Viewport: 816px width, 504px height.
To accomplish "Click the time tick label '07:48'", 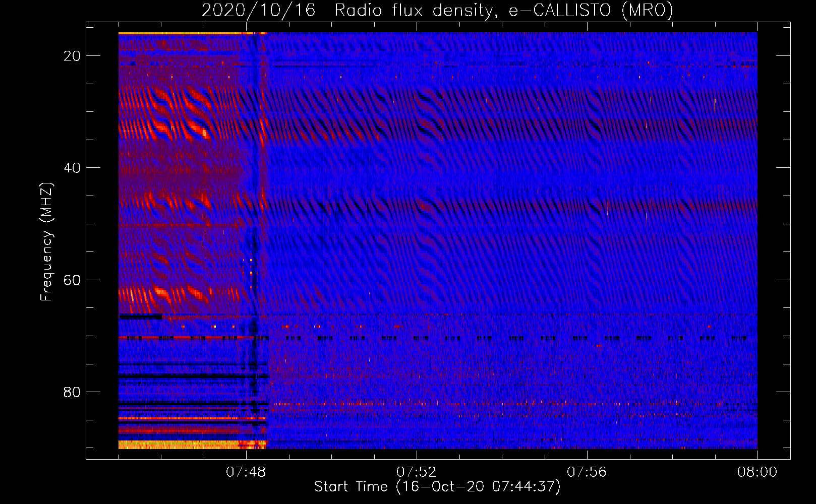I will tap(247, 472).
